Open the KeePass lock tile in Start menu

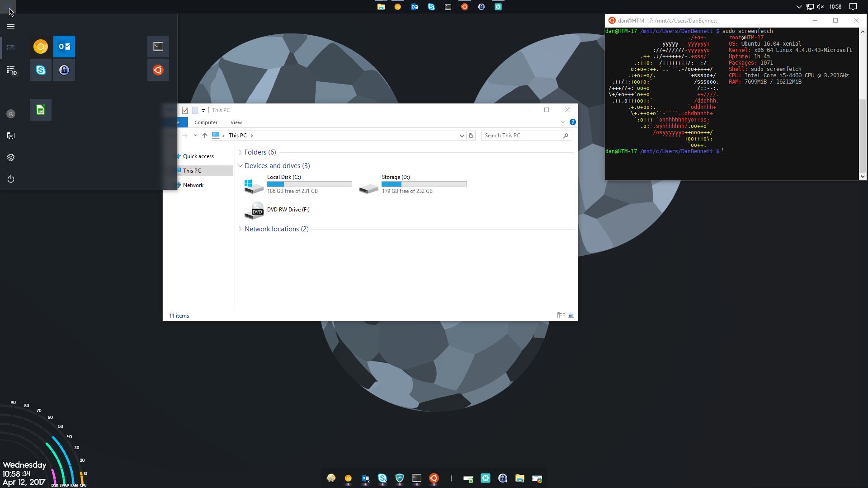(x=64, y=70)
